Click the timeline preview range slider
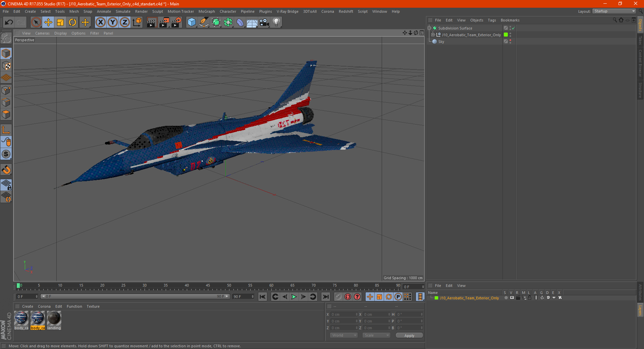The height and width of the screenshot is (349, 644). coord(135,296)
